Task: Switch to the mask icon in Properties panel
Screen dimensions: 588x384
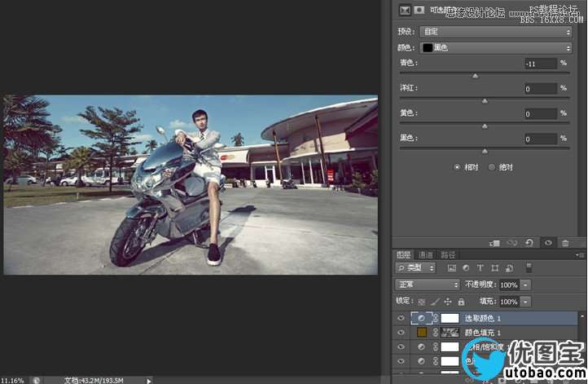Action: pyautogui.click(x=419, y=10)
